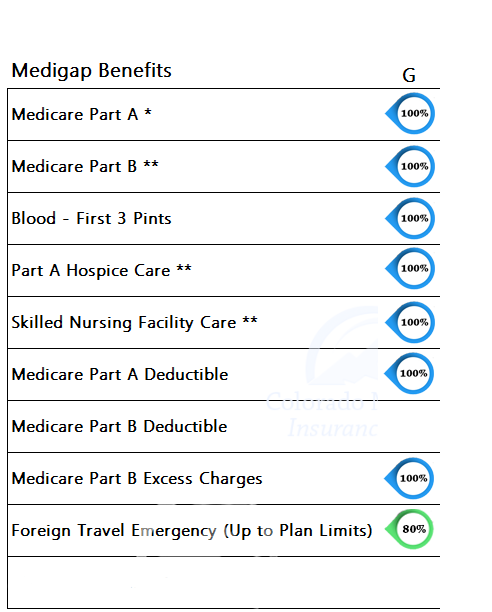The height and width of the screenshot is (612, 492).
Task: Click the 100% badge for Medicare Part A
Action: coord(410,114)
